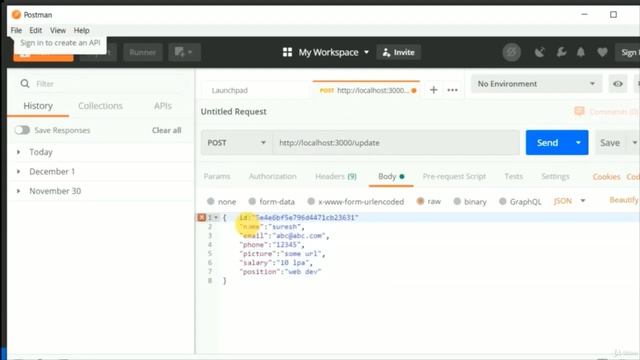Click the request URL input field
This screenshot has width=640, height=360.
point(396,143)
